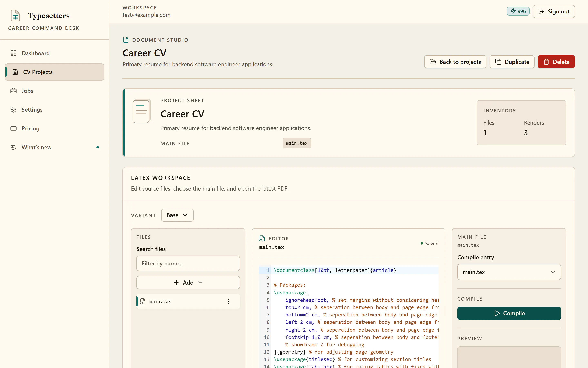The image size is (588, 368).
Task: Duplicate the Career CV project
Action: [512, 62]
